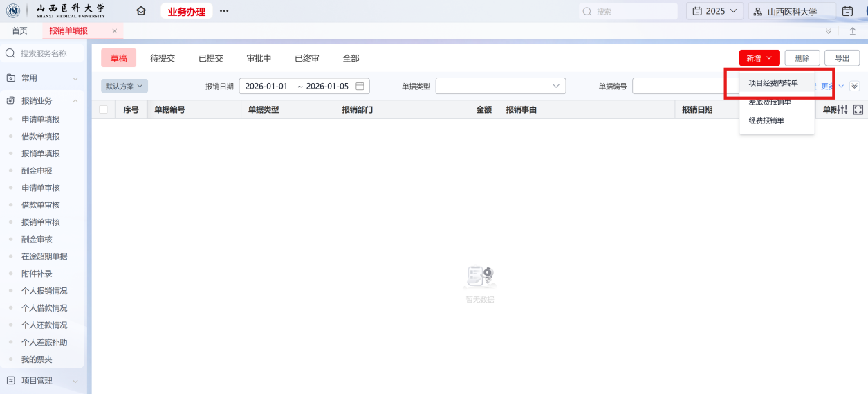Viewport: 868px width, 394px height.
Task: Click the fullscreen table icon
Action: pyautogui.click(x=858, y=109)
